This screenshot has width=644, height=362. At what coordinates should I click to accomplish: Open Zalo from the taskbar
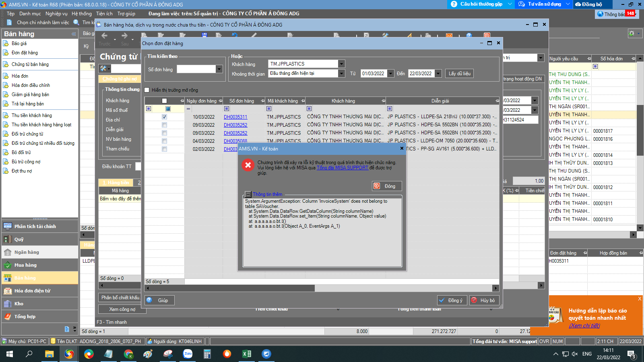point(188,354)
